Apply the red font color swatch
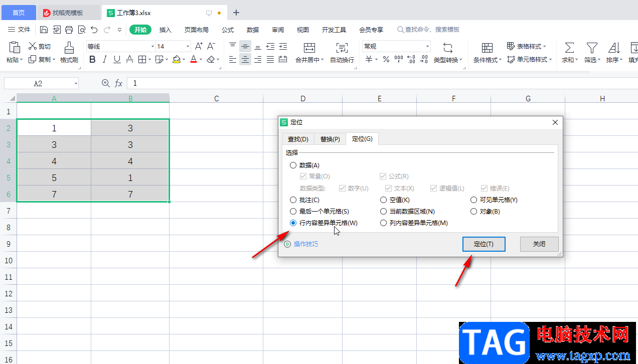The height and width of the screenshot is (364, 638). point(194,60)
